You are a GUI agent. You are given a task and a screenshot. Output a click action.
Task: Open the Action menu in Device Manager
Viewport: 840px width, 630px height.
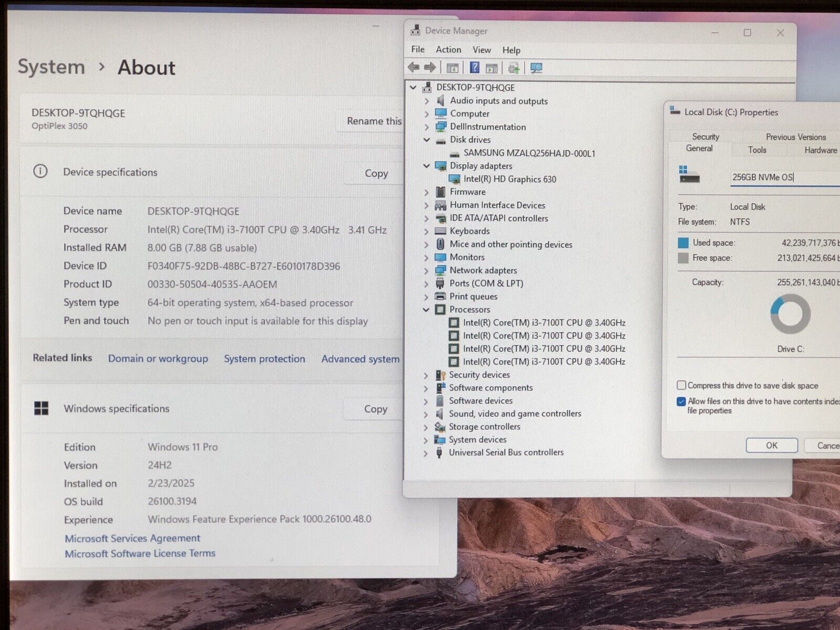point(448,49)
